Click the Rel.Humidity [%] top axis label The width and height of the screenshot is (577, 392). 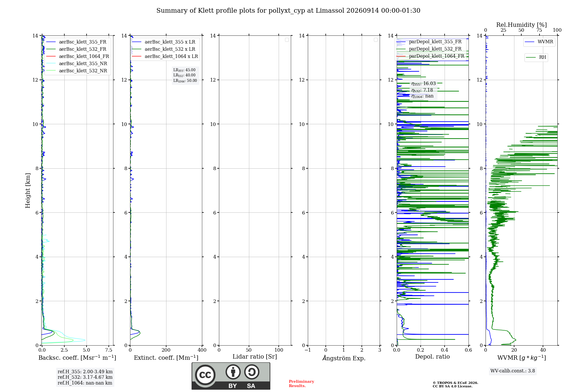pos(521,25)
